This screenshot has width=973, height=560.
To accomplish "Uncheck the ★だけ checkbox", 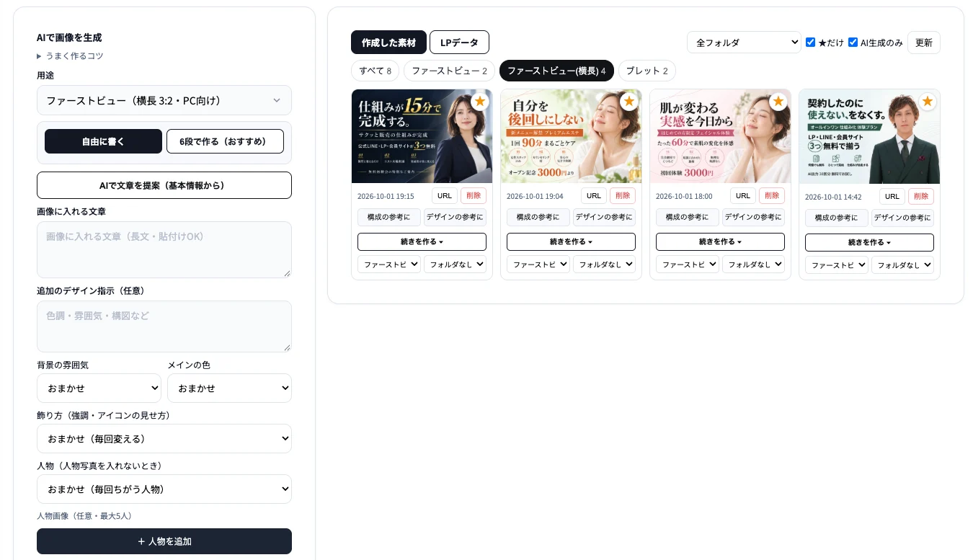I will [810, 43].
